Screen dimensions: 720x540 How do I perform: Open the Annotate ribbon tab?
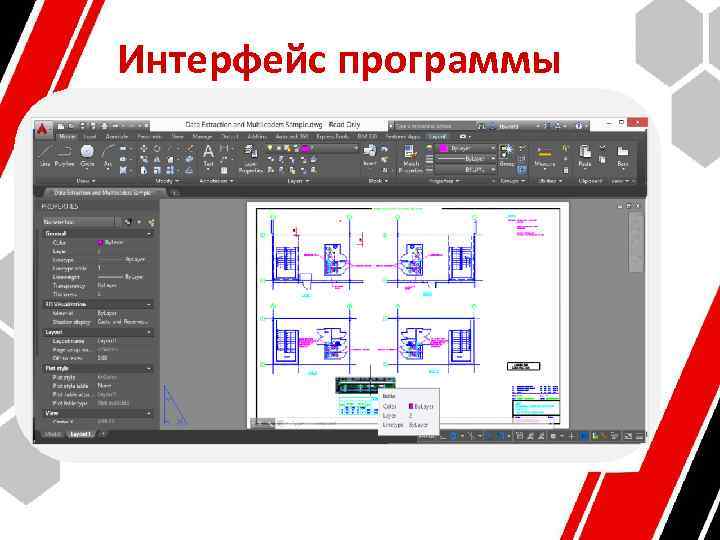pyautogui.click(x=117, y=136)
